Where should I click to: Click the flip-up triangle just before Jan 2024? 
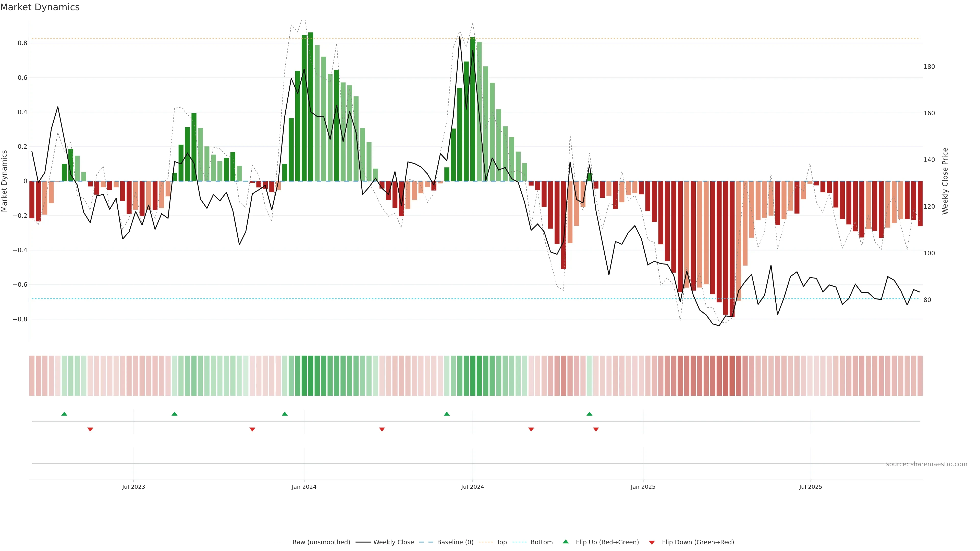click(285, 414)
